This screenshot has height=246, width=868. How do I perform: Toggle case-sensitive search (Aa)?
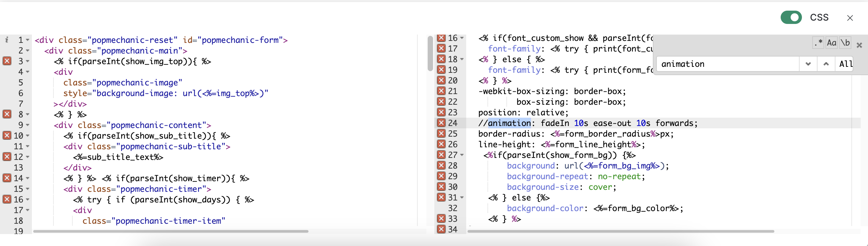click(x=831, y=43)
